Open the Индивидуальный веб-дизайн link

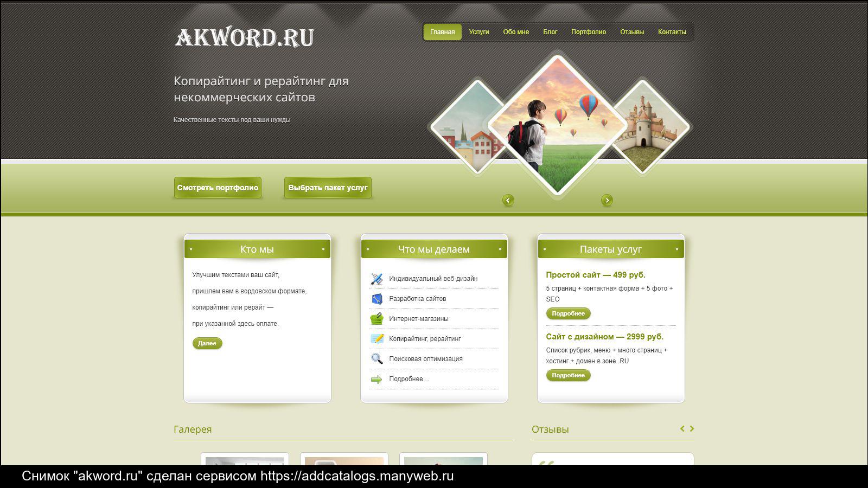point(433,279)
